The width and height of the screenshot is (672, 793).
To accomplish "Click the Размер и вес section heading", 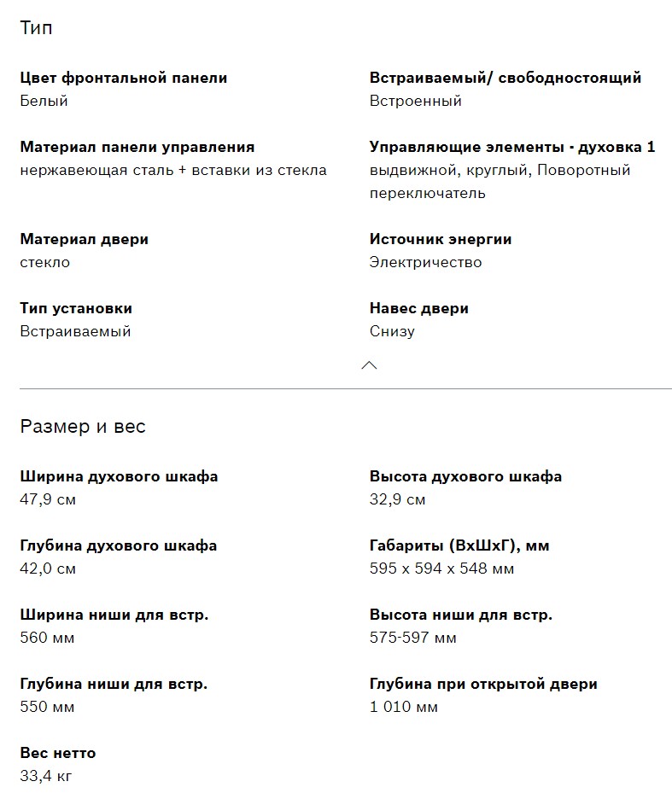I will pos(83,427).
